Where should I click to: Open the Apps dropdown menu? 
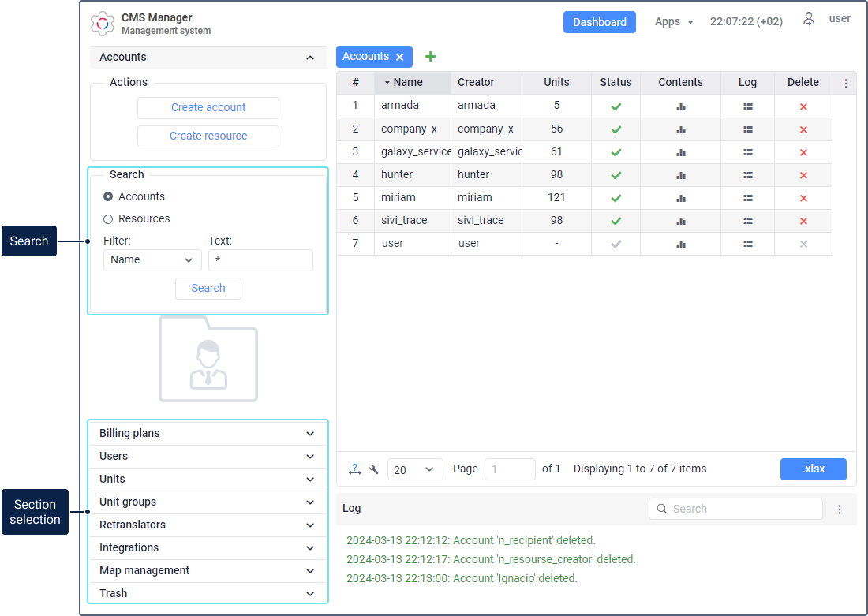tap(673, 22)
